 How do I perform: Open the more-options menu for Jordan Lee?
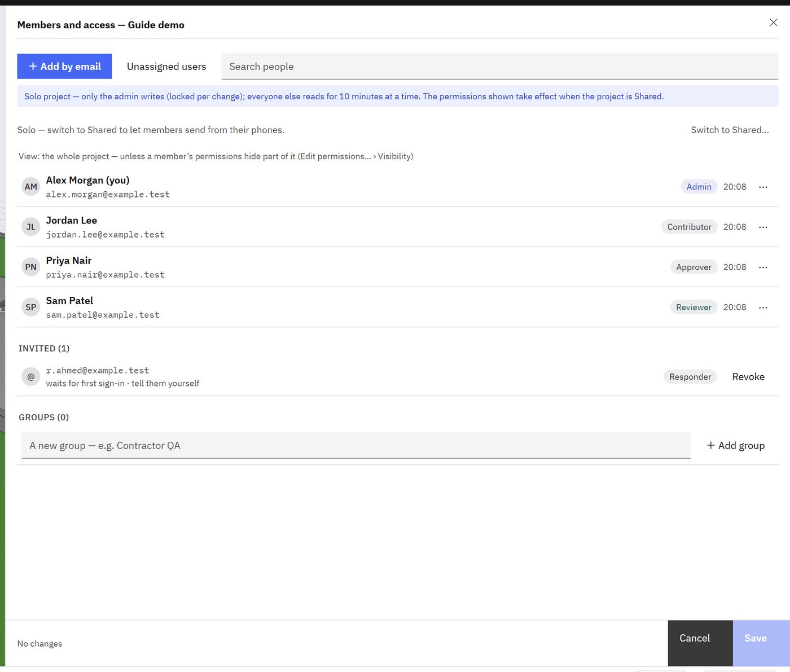click(763, 227)
